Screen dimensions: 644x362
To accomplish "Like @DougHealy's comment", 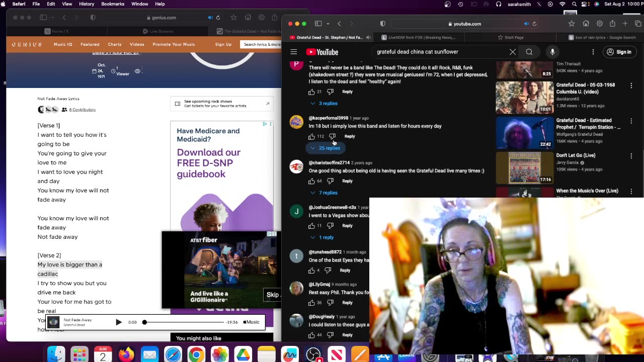I will [311, 335].
